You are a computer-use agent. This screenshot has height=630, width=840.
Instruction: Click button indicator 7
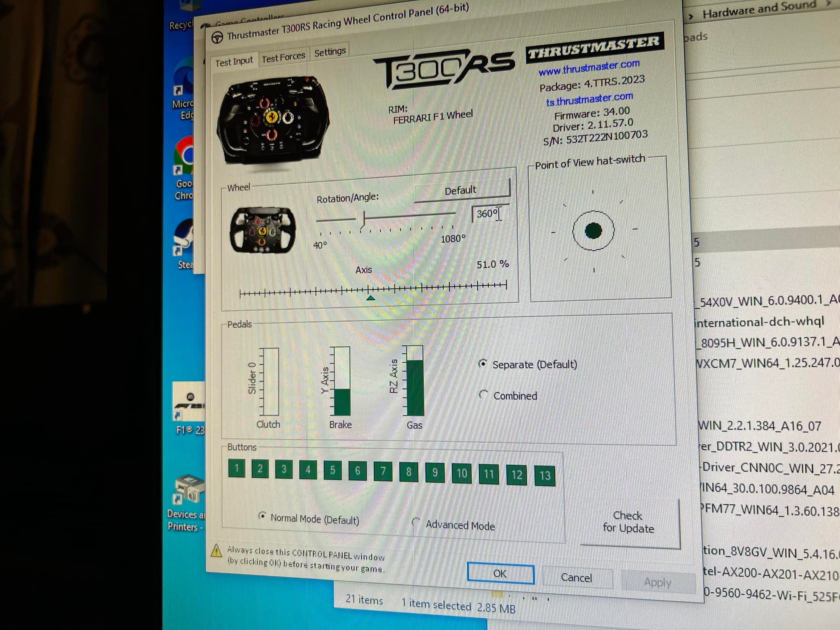383,471
